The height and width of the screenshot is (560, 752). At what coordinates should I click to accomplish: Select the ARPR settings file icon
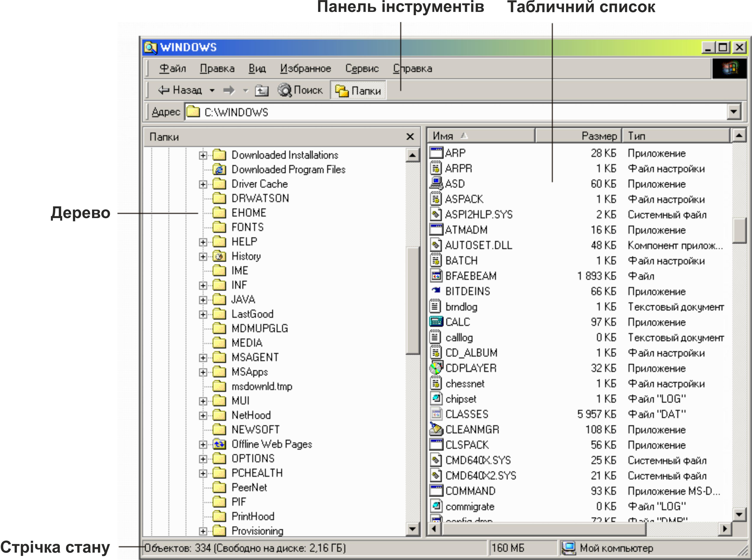(436, 168)
